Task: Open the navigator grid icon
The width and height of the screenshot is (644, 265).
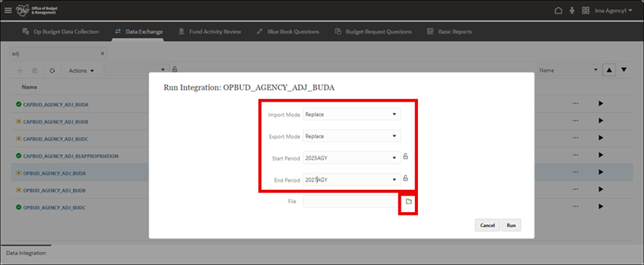Action: point(586,10)
